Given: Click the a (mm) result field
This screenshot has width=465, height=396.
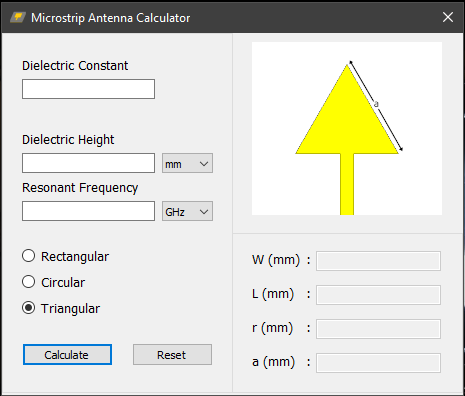Looking at the screenshot, I should [x=378, y=363].
